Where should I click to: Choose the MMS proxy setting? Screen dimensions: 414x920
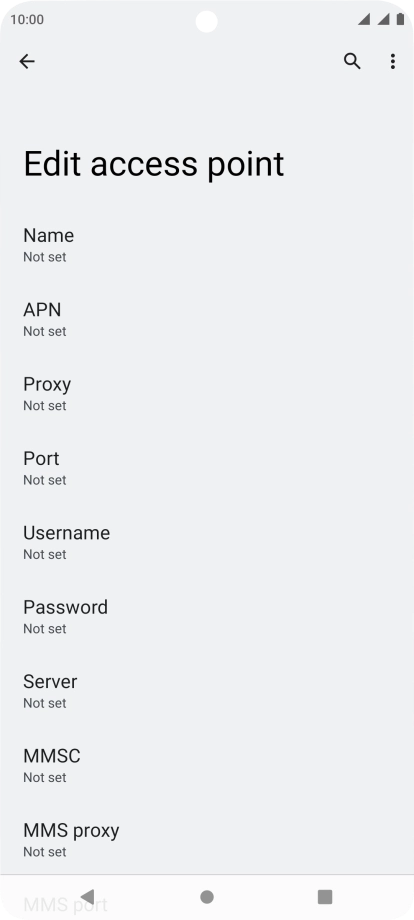pyautogui.click(x=207, y=840)
